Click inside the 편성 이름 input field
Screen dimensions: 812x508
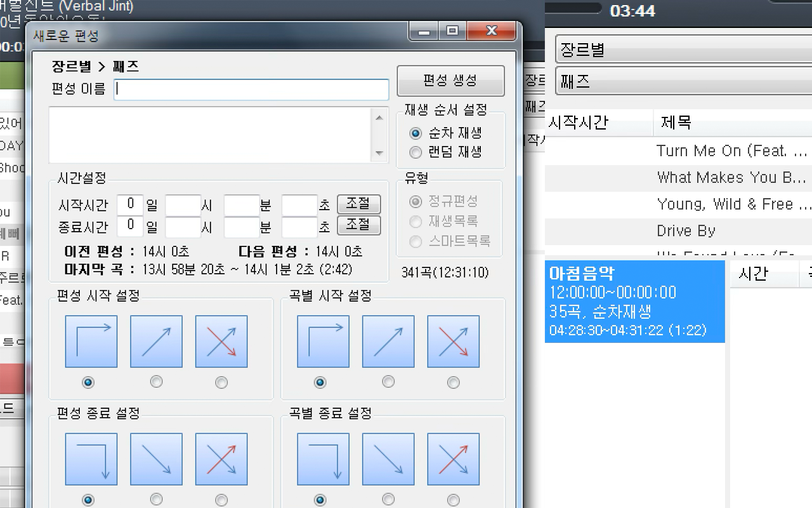tap(251, 90)
